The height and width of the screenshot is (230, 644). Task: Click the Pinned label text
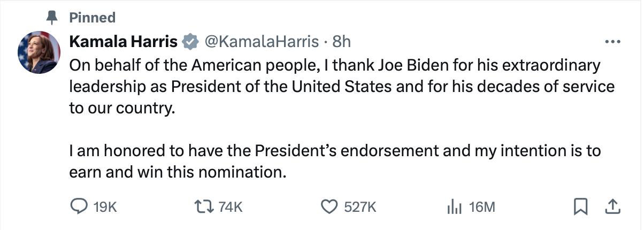click(92, 18)
